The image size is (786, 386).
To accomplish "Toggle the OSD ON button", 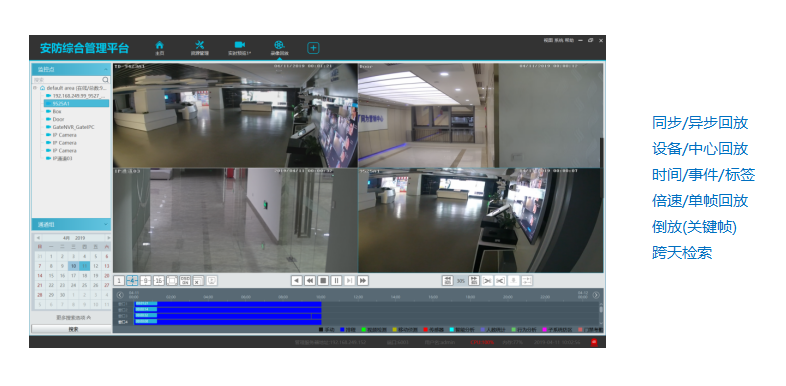I will (185, 281).
